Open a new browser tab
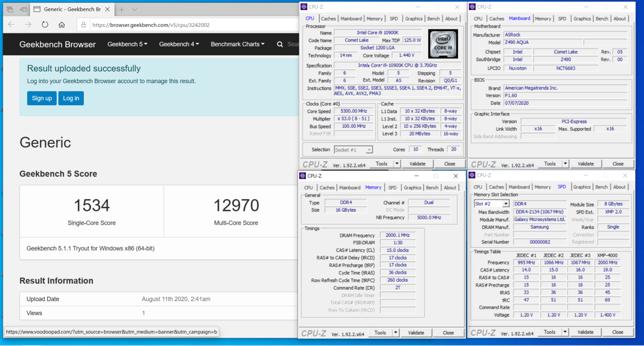Image resolution: width=644 pixels, height=346 pixels. click(122, 10)
